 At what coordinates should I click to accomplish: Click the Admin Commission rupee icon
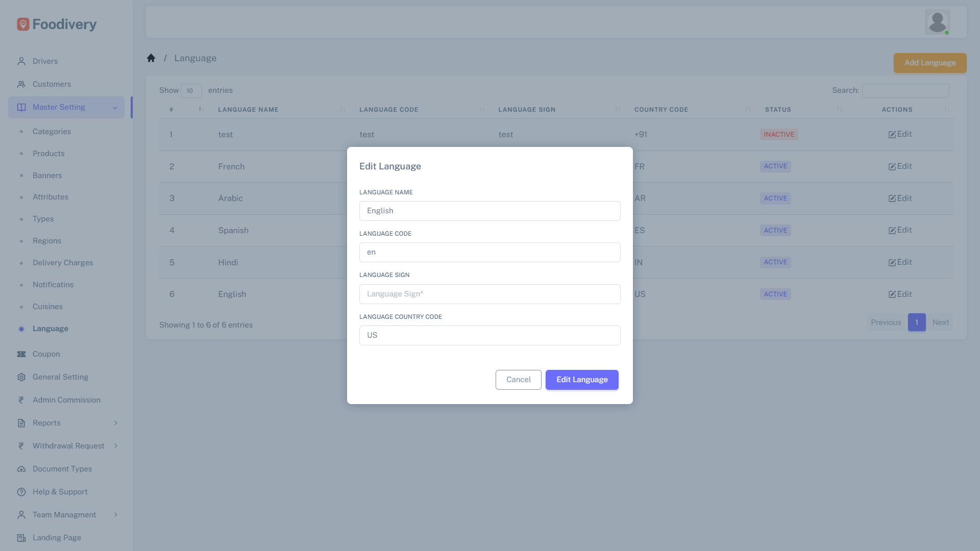[x=21, y=399]
